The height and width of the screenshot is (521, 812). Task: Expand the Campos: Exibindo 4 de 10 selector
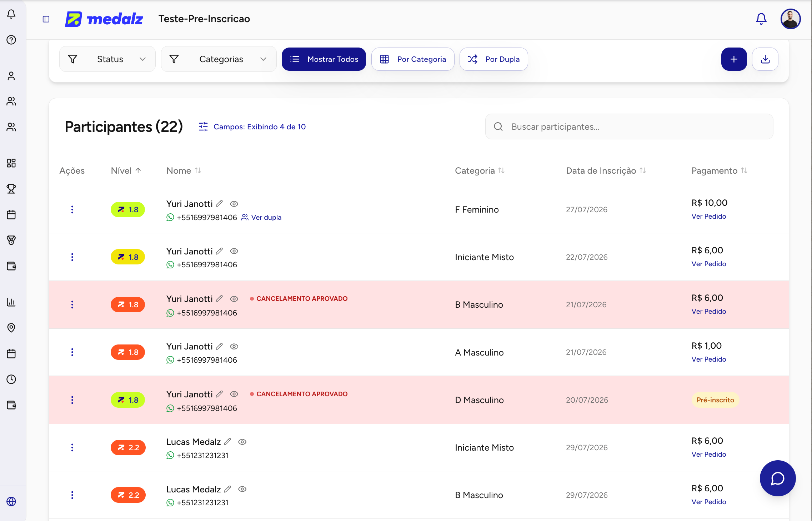(x=252, y=127)
